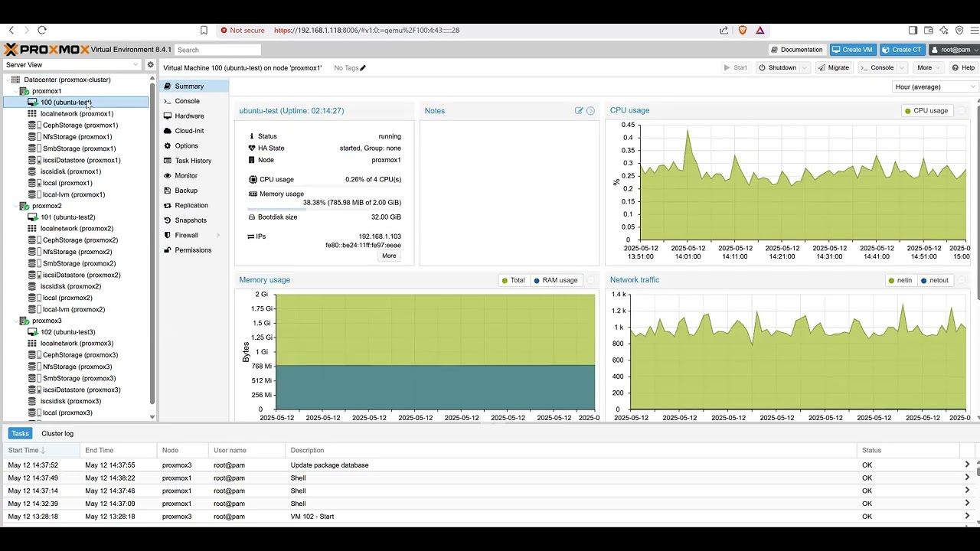Bookmark the current page
Viewport: 980px width, 551px height.
[x=204, y=31]
